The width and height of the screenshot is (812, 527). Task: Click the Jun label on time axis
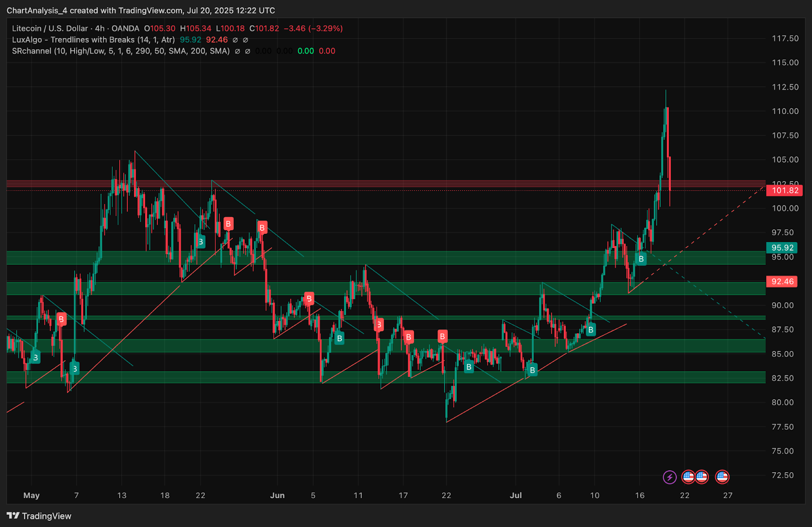click(x=277, y=496)
